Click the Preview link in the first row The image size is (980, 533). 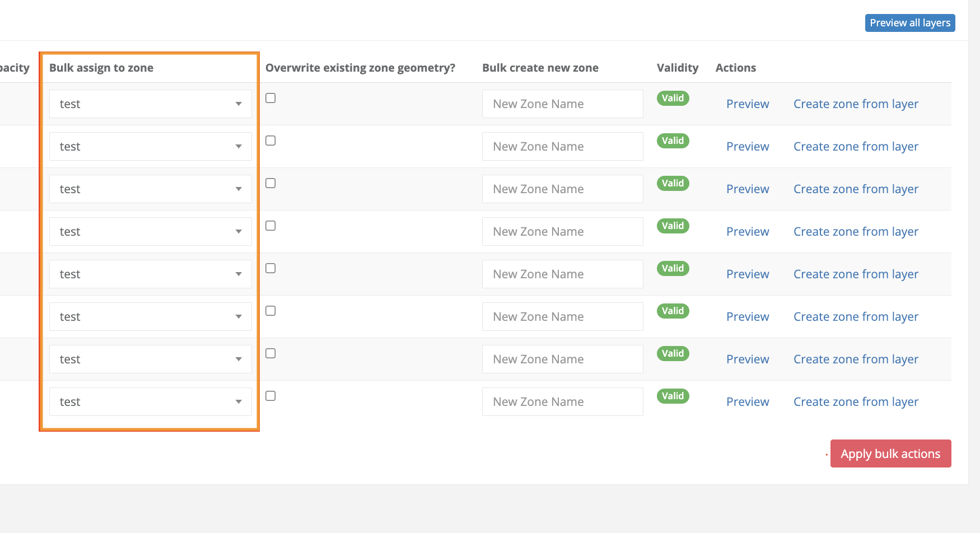coord(748,104)
